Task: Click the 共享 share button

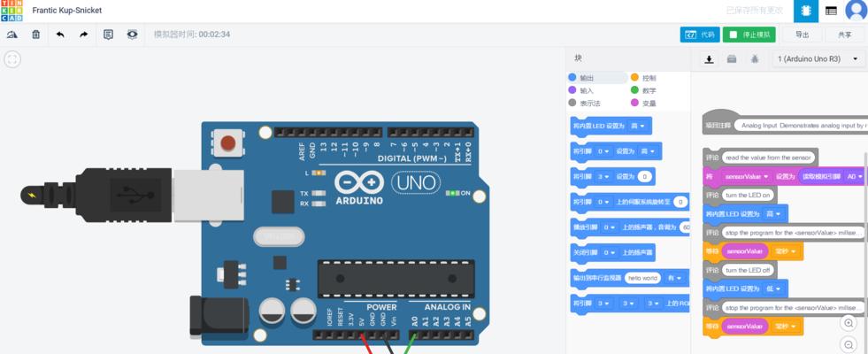Action: (x=845, y=35)
